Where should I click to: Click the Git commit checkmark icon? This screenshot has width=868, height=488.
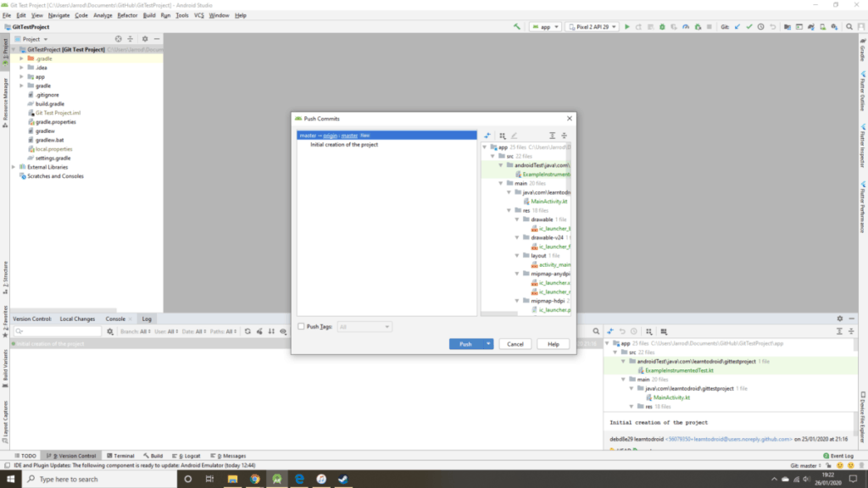click(x=749, y=27)
